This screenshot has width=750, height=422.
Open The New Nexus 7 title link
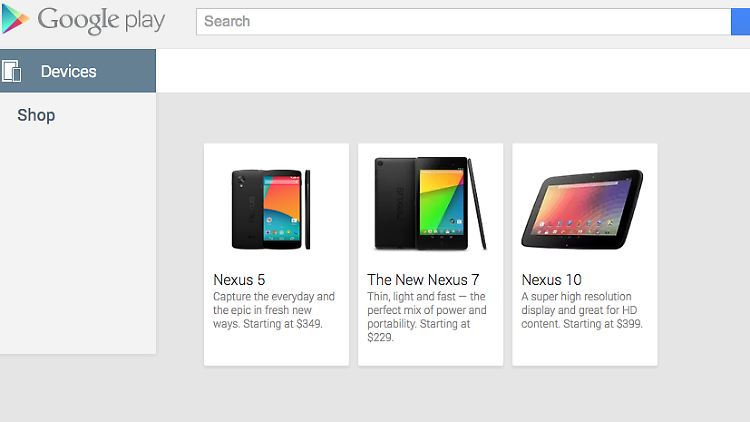[x=425, y=279]
